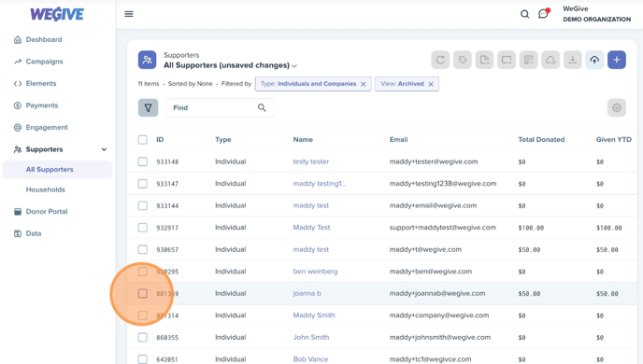Go to Campaigns in the sidebar
Image resolution: width=643 pixels, height=364 pixels.
click(44, 62)
